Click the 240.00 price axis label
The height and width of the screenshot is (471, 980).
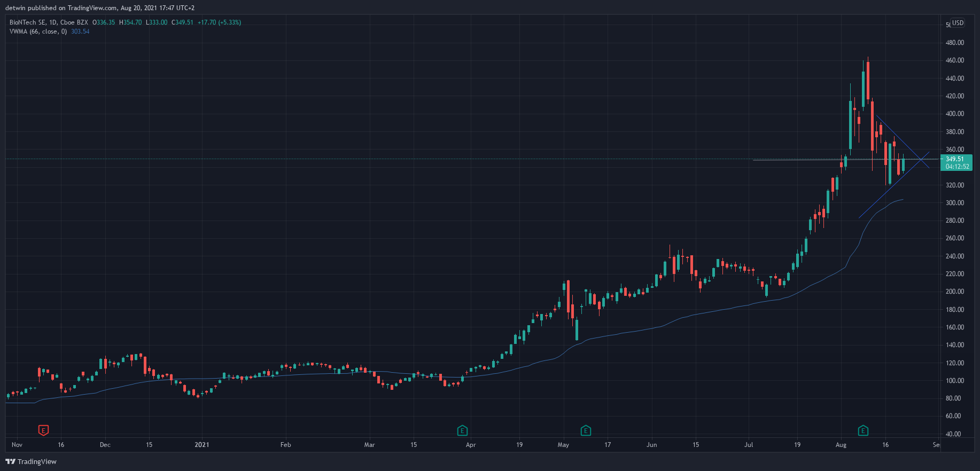[955, 256]
